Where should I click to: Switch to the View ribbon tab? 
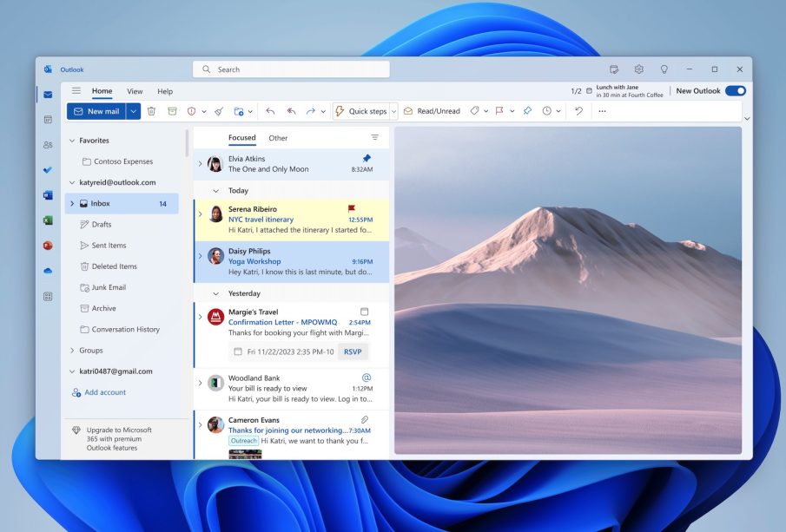[x=135, y=91]
